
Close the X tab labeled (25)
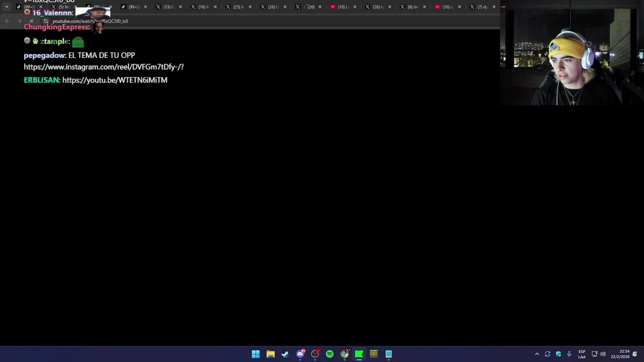click(x=250, y=7)
